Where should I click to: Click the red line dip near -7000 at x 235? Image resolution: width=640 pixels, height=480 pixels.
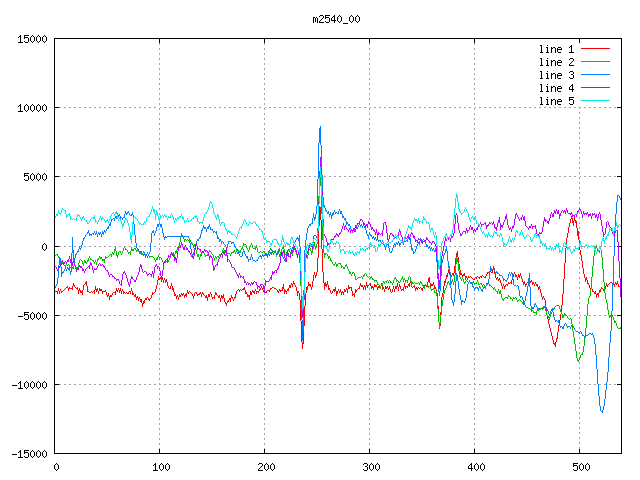point(302,347)
